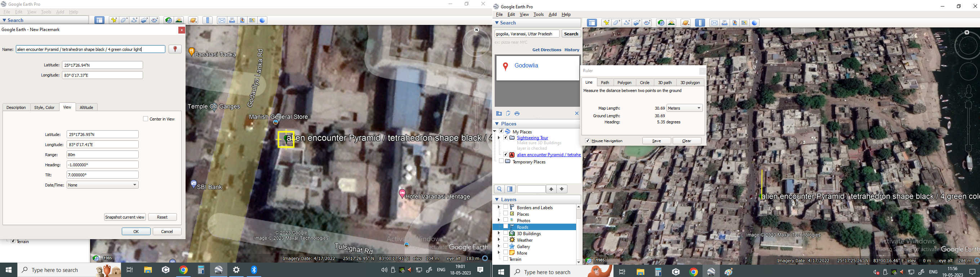This screenshot has width=980, height=277.
Task: Toggle sunlight icon in right window toolbar
Action: click(672, 23)
